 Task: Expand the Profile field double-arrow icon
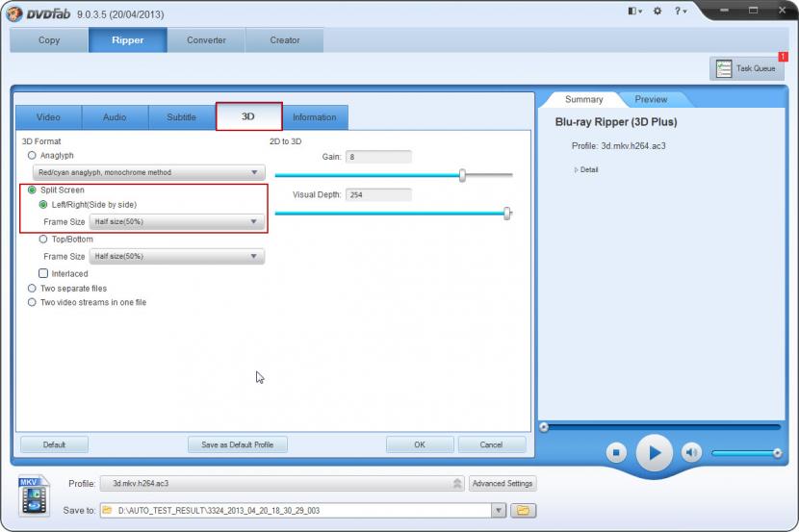click(x=457, y=483)
